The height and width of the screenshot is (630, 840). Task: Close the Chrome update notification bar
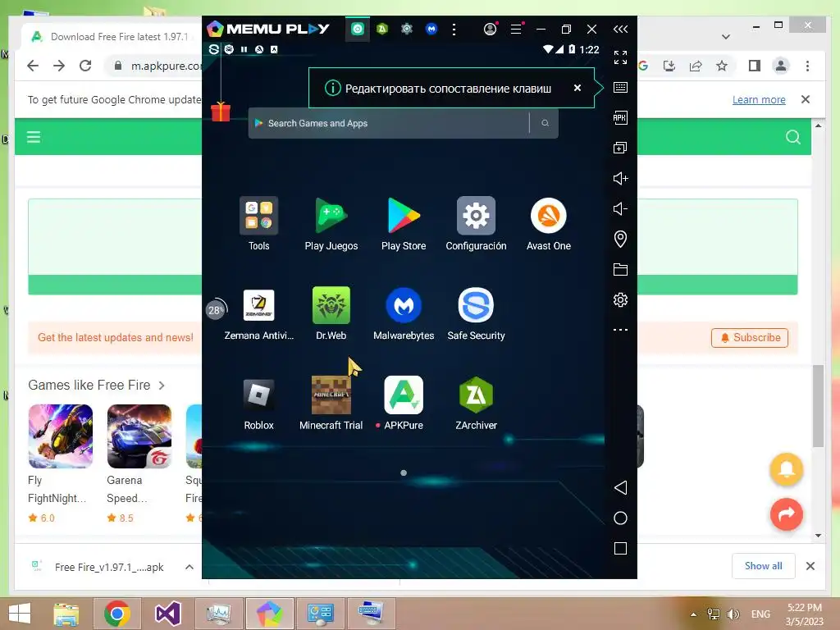(806, 99)
